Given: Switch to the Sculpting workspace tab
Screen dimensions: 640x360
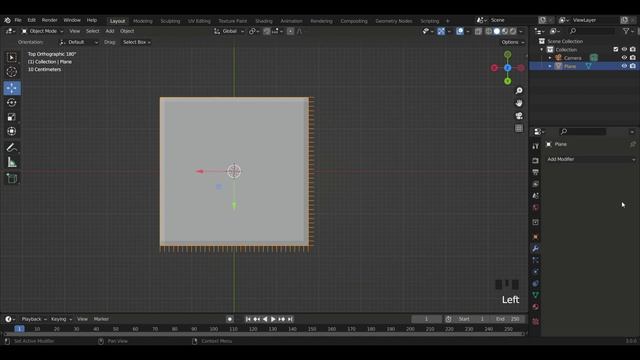Looking at the screenshot, I should [x=170, y=21].
